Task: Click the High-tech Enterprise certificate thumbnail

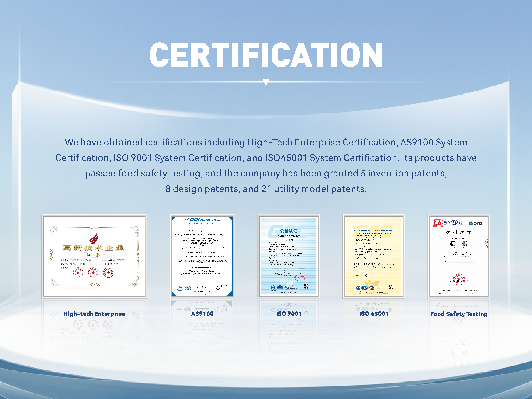Action: click(94, 256)
